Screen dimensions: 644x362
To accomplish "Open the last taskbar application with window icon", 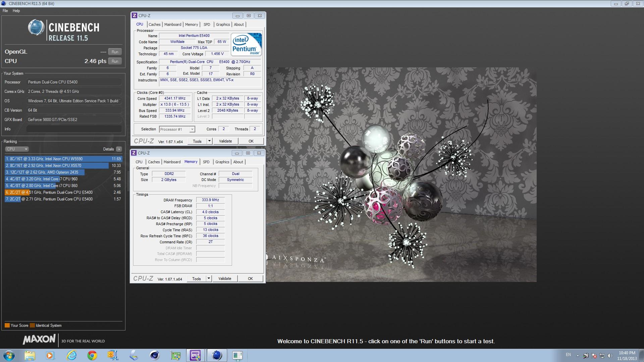I will [237, 355].
